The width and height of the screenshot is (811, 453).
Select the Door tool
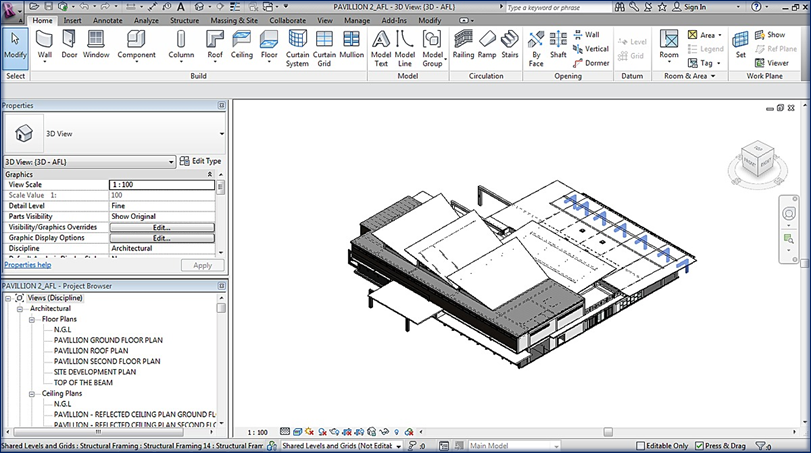click(x=69, y=43)
